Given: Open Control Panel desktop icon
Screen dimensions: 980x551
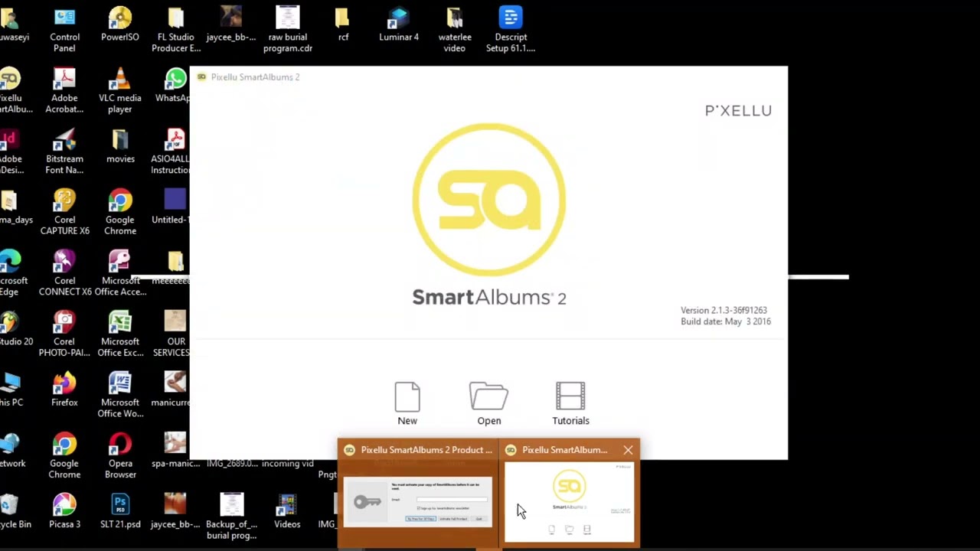Looking at the screenshot, I should pos(64,29).
